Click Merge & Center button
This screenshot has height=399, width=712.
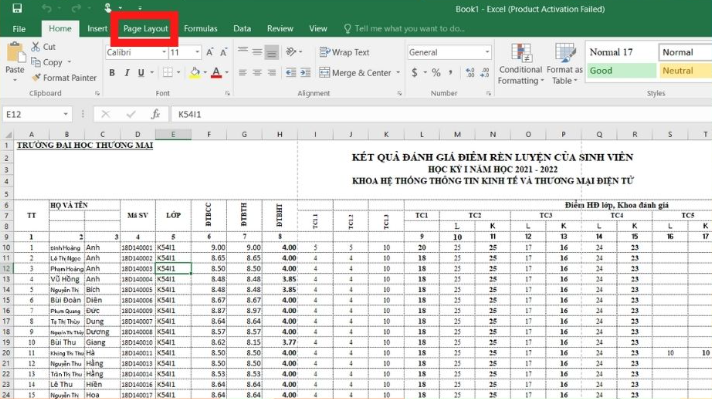355,73
